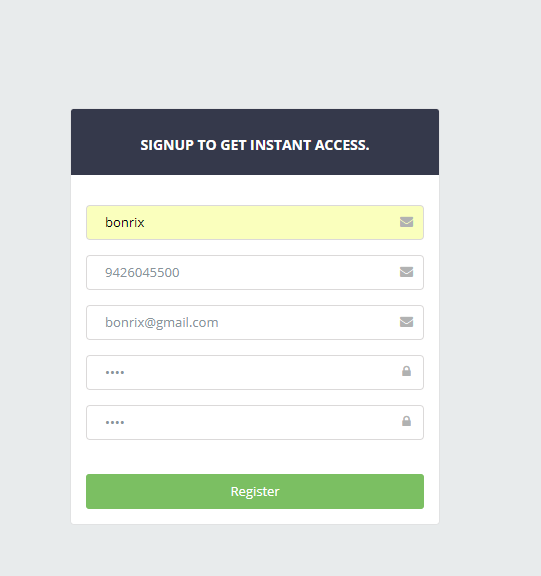
Task: Submit the form with Register button
Action: pyautogui.click(x=255, y=492)
